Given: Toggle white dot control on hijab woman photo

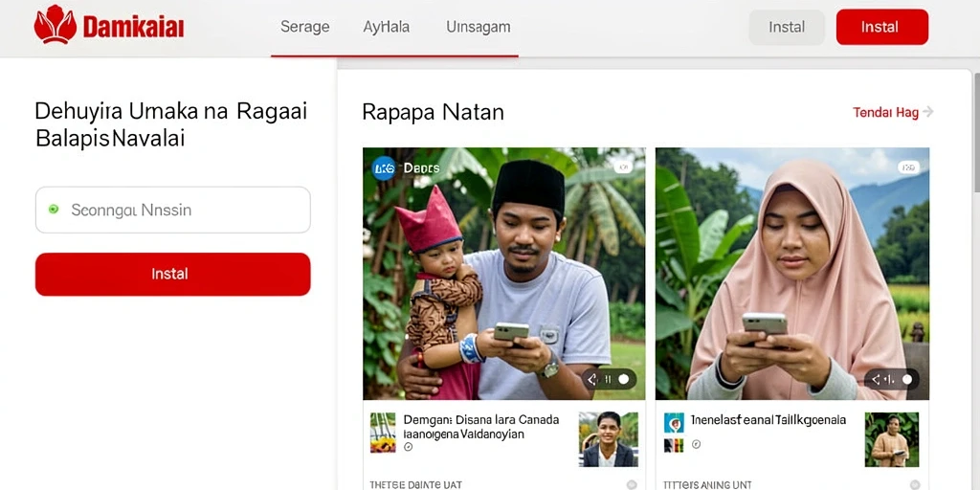Looking at the screenshot, I should point(907,379).
